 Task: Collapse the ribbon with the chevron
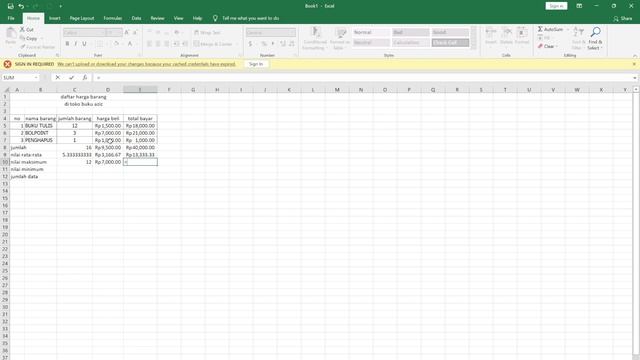(635, 56)
